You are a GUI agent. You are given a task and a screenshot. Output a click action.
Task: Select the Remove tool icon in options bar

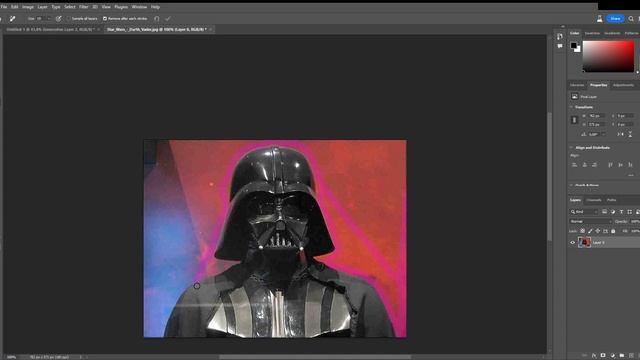click(x=13, y=19)
